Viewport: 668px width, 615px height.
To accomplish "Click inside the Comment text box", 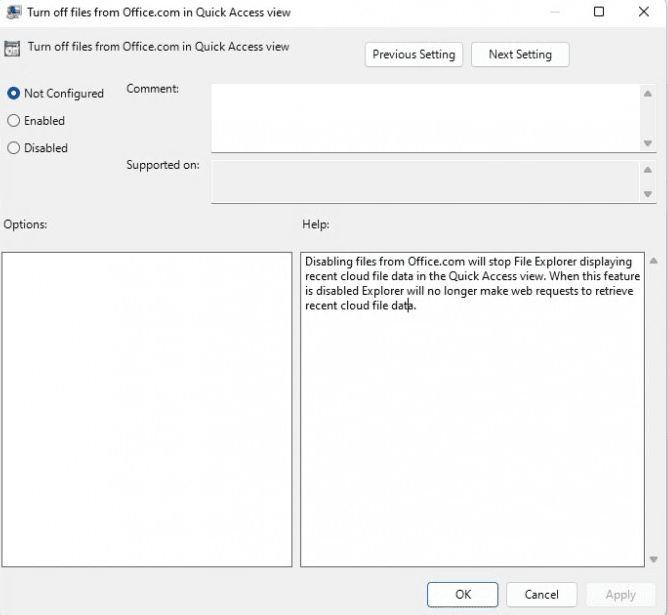I will (426, 118).
